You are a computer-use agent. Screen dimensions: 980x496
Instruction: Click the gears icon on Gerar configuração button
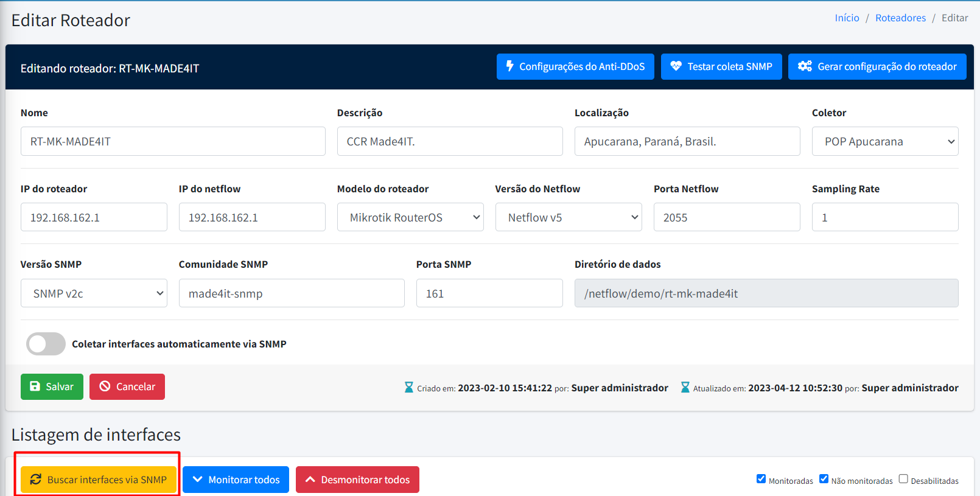click(x=805, y=66)
